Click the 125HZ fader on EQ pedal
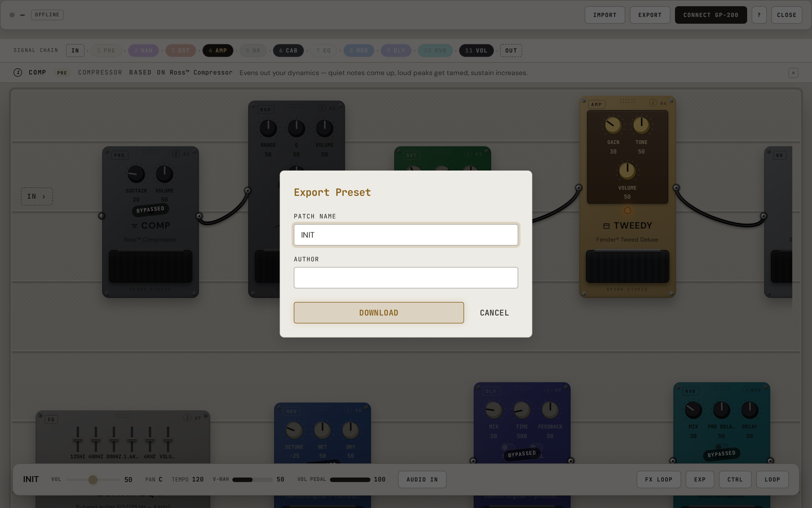 point(78,439)
